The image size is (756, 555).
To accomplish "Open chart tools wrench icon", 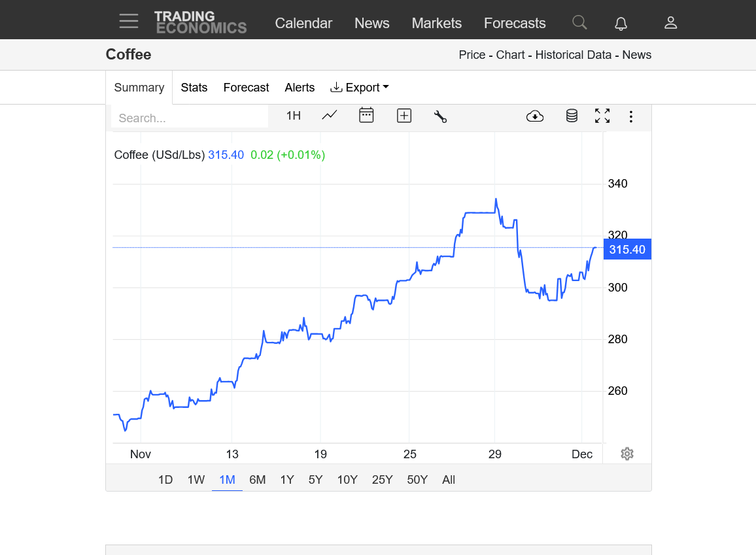I will (x=440, y=116).
